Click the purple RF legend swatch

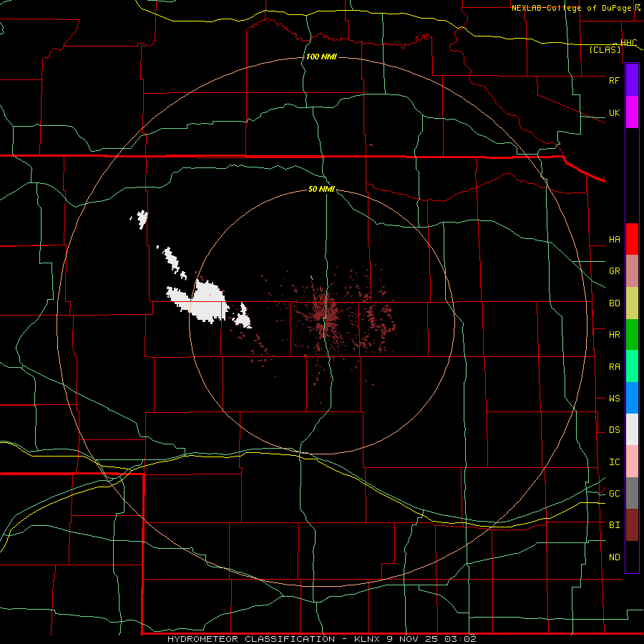[x=632, y=79]
